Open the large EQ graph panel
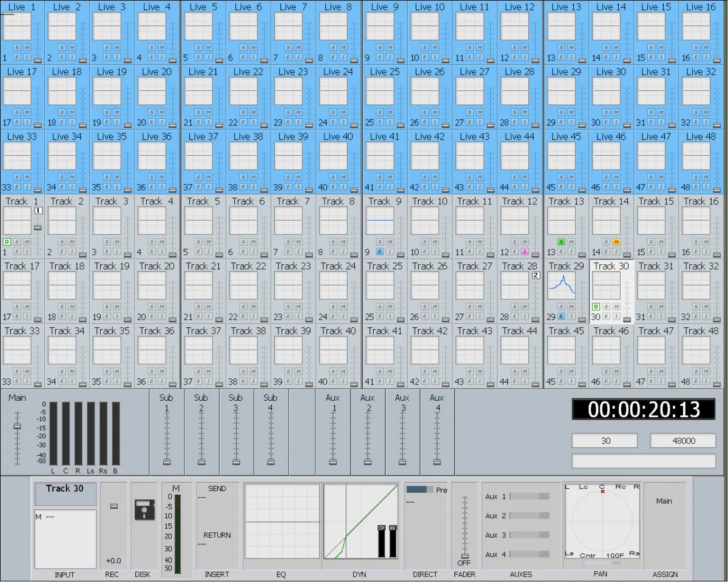Viewport: 728px width, 582px height. 282,521
